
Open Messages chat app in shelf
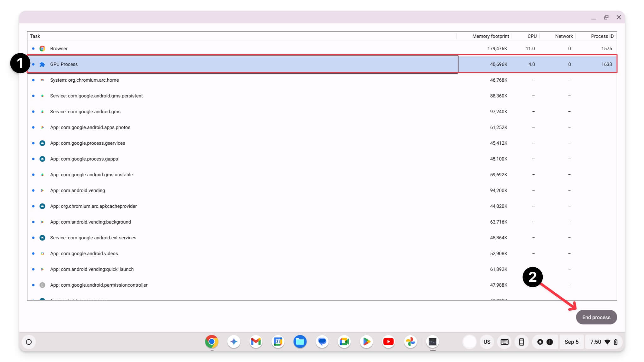pos(322,342)
